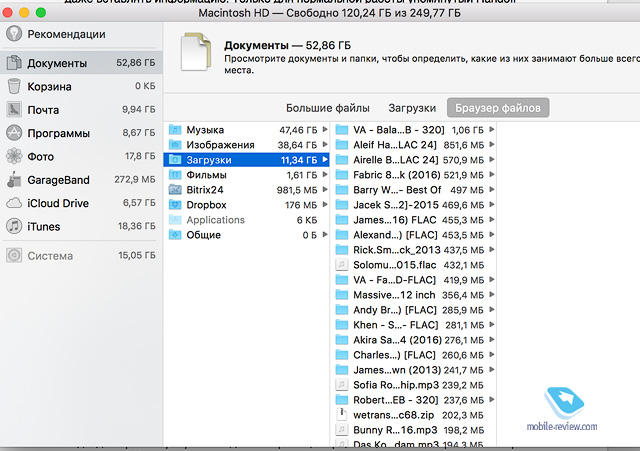This screenshot has height=451, width=640.
Task: Expand Rick.Sm...ck_2013 folder arrow
Action: 492,249
